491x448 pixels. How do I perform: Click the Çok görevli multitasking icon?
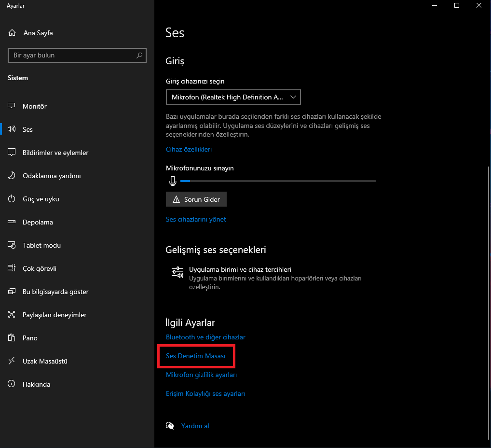pyautogui.click(x=11, y=268)
